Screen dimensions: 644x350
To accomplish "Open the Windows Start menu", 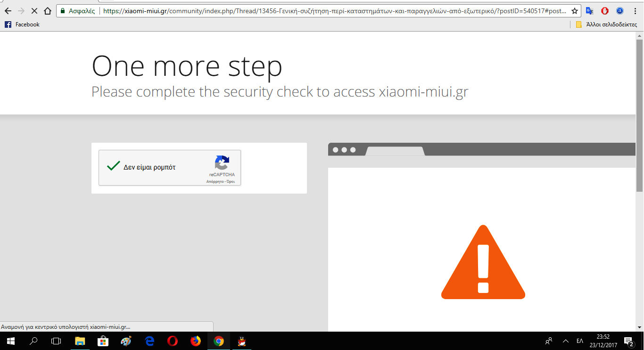I will click(x=10, y=341).
